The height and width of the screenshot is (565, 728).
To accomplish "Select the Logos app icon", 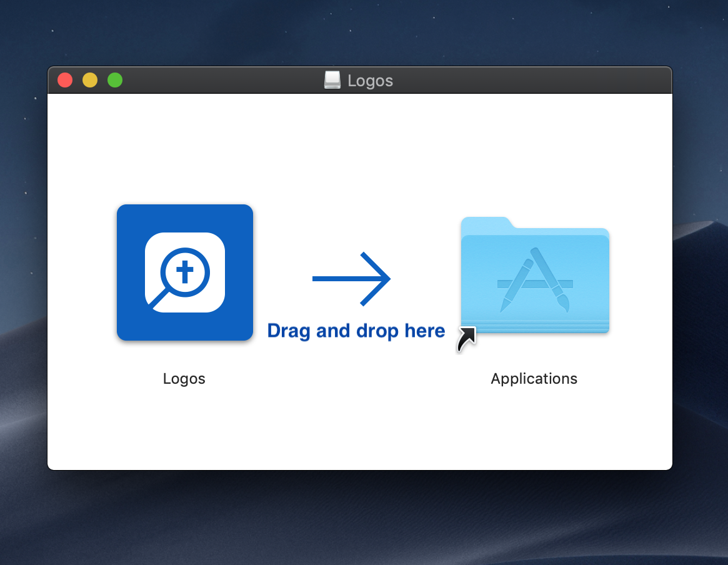I will (185, 272).
